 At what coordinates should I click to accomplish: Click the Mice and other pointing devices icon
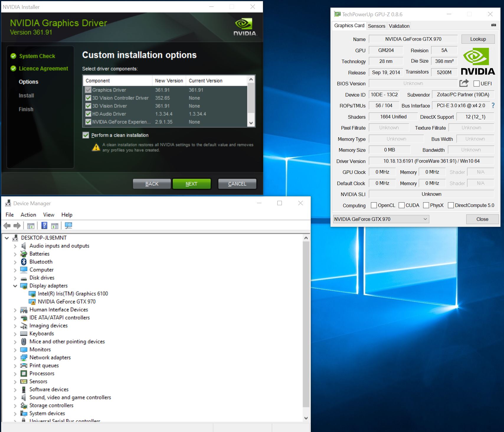tap(24, 342)
